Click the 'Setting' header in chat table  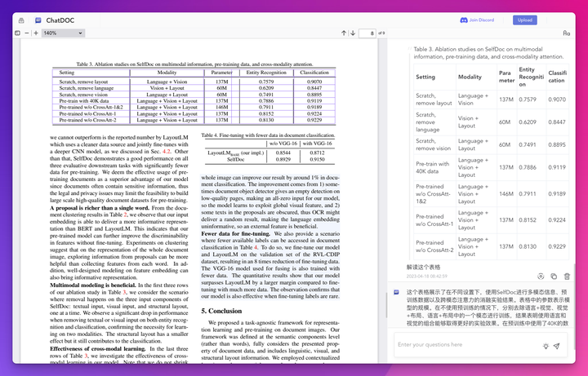[x=425, y=77]
